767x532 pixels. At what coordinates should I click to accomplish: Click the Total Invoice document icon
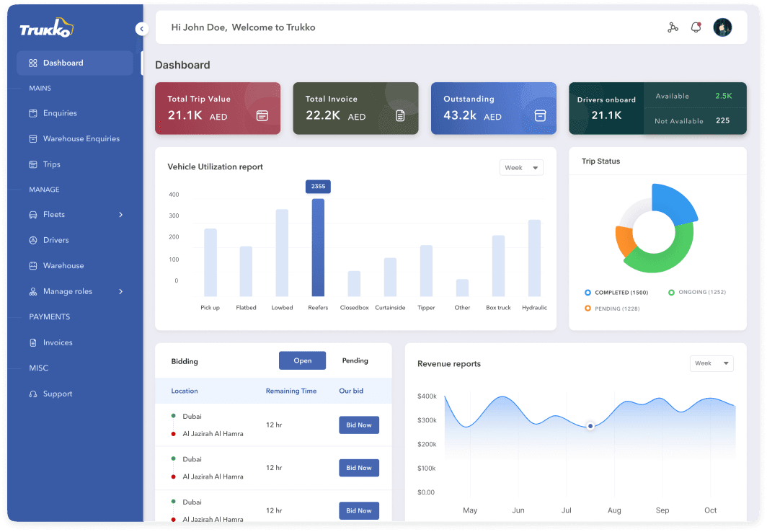(x=400, y=116)
